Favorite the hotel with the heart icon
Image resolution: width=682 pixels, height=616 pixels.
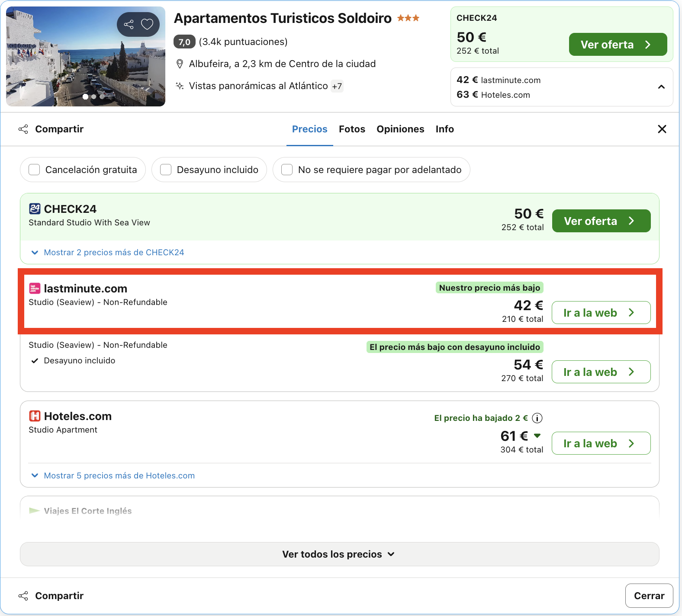(147, 24)
